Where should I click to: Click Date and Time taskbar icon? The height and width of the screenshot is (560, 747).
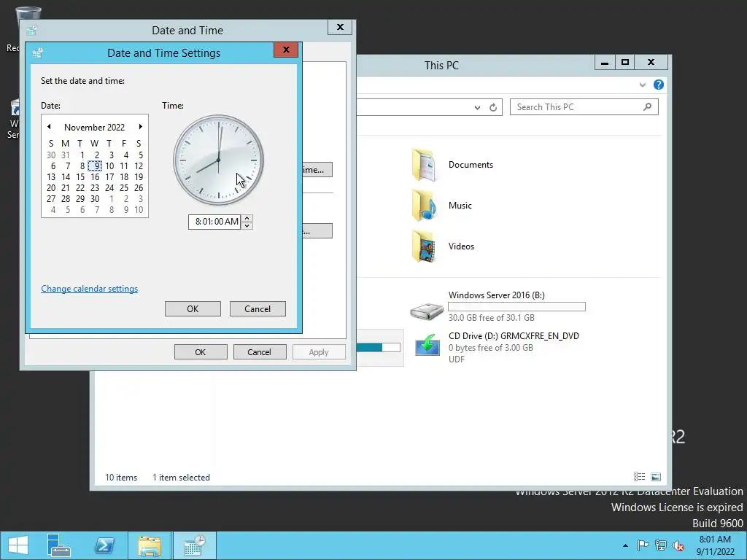(194, 545)
